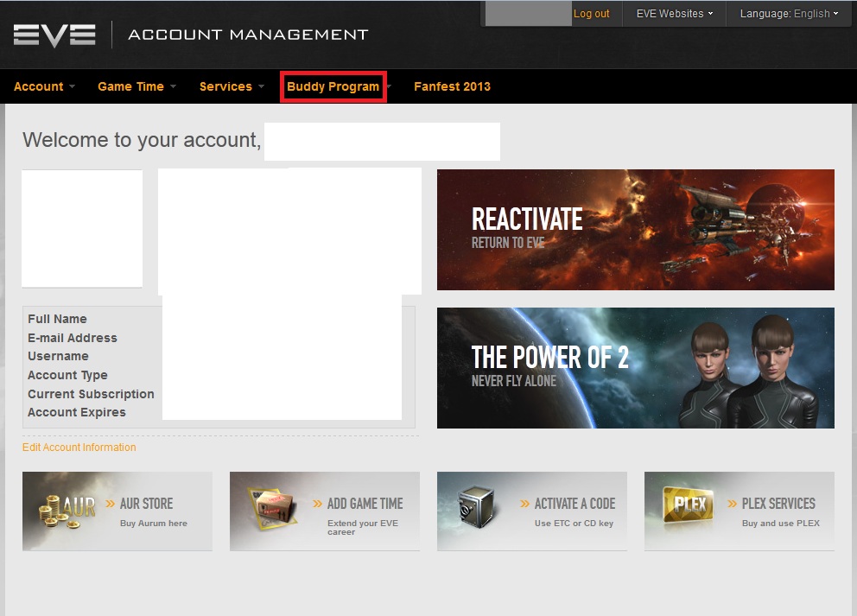Viewport: 857px width, 616px height.
Task: Open the Language: English dropdown
Action: point(789,14)
